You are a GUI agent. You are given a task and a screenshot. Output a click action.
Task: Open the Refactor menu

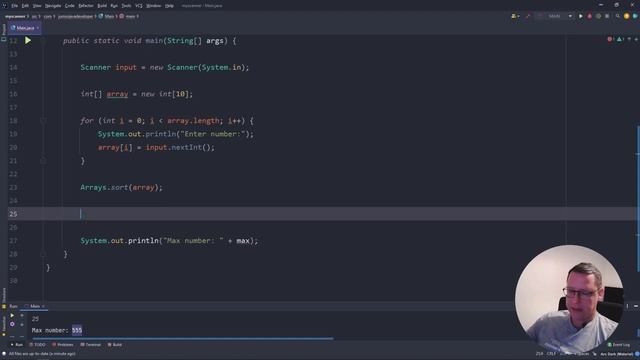click(x=86, y=6)
